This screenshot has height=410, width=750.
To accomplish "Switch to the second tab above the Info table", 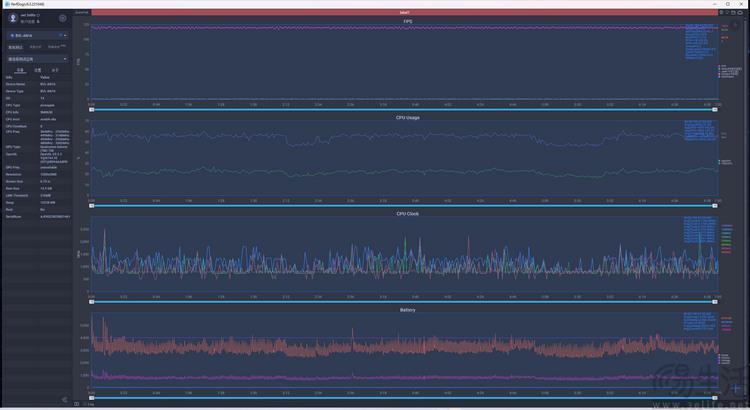I will (37, 71).
